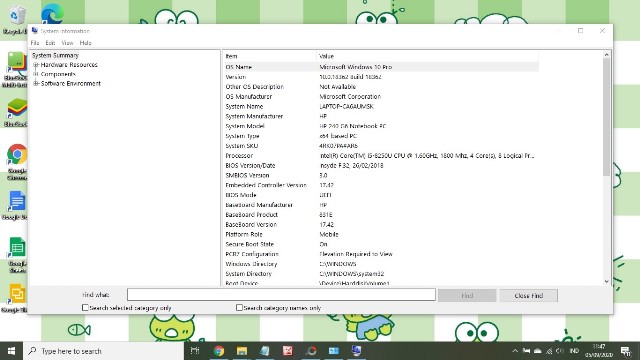Select the Processor row
Viewport: 640px width, 360px height.
381,156
